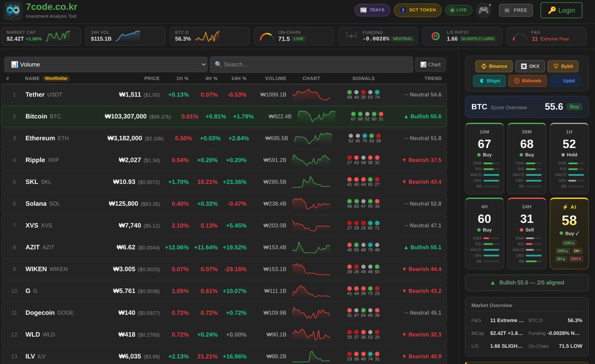Click the AZIT mini chart
Screen dimensions: 595x364
click(311, 247)
